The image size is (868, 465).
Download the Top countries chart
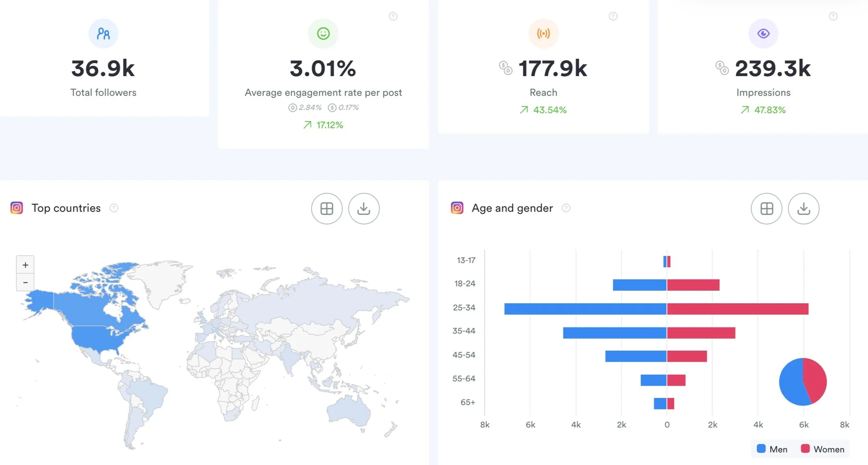point(364,209)
